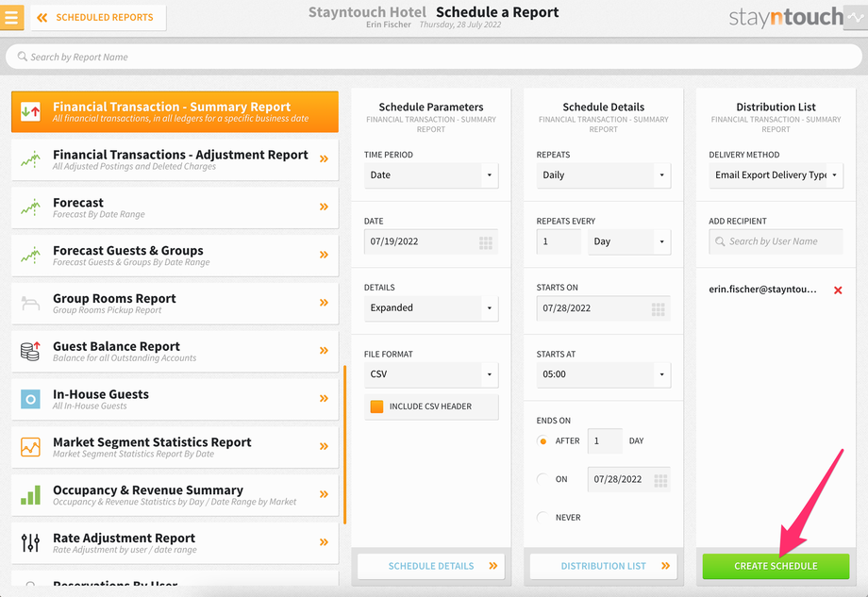868x597 pixels.
Task: Click the staytouch logo
Action: pyautogui.click(x=786, y=18)
